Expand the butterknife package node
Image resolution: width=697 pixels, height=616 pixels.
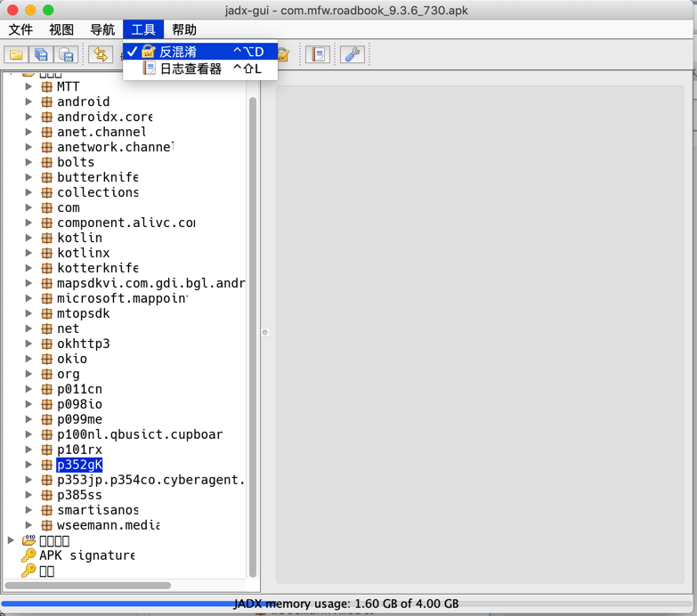point(28,177)
